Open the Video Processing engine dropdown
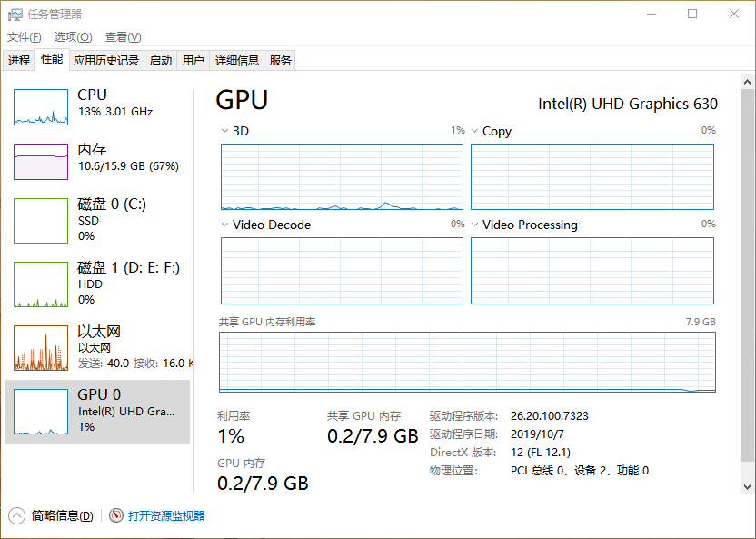The height and width of the screenshot is (539, 756). tap(474, 225)
